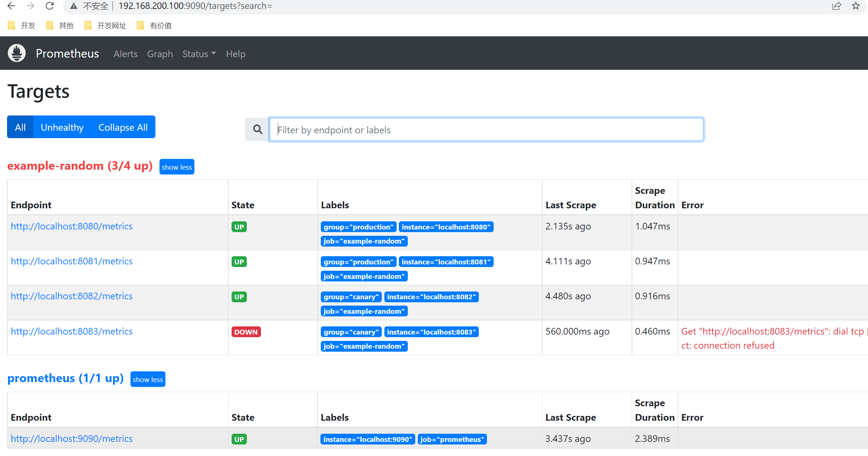Focus the filter by endpoint or labels field
Image resolution: width=868 pixels, height=456 pixels.
click(x=486, y=130)
